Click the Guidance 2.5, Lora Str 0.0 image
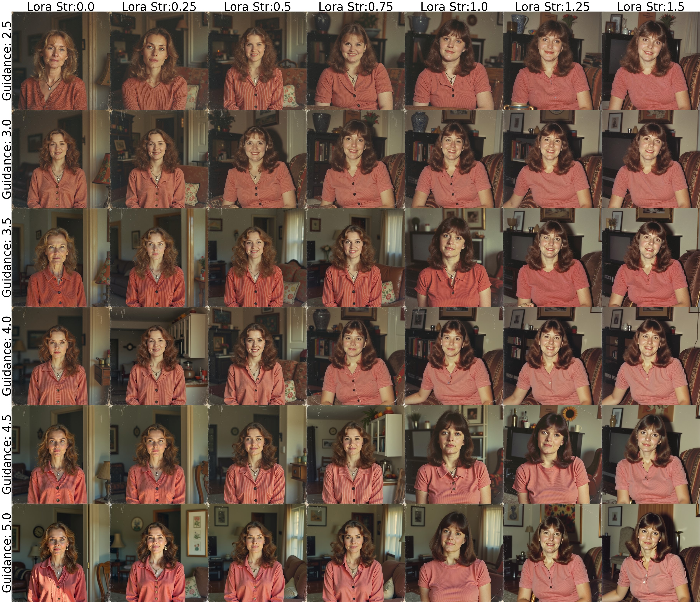Screen dimensions: 700x602 point(61,61)
